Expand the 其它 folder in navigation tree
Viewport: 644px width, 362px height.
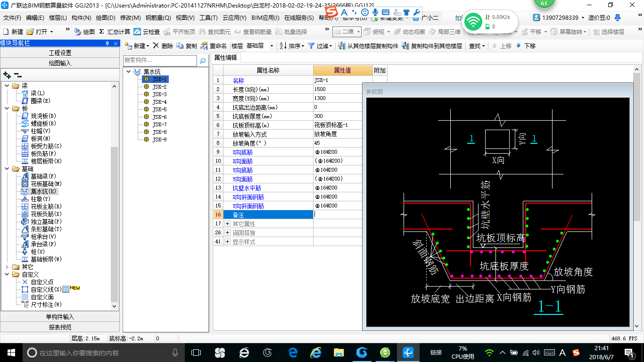(x=7, y=267)
